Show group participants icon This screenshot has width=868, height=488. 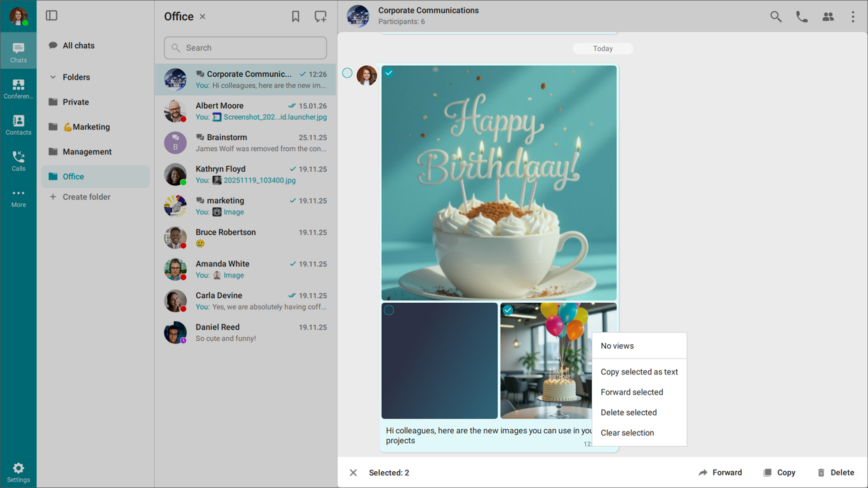tap(828, 17)
